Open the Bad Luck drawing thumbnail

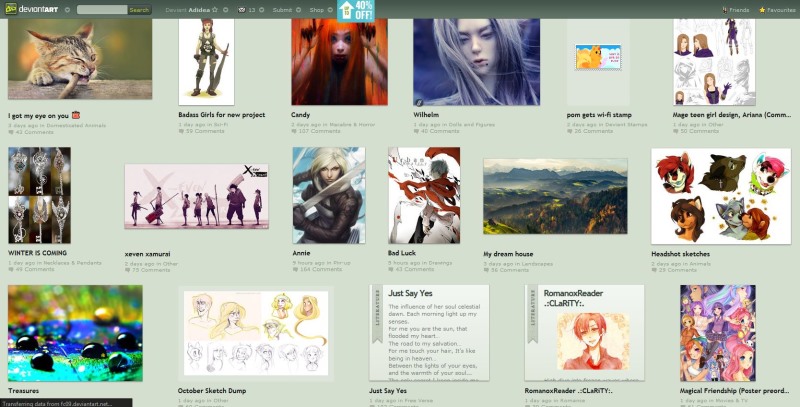click(x=424, y=195)
